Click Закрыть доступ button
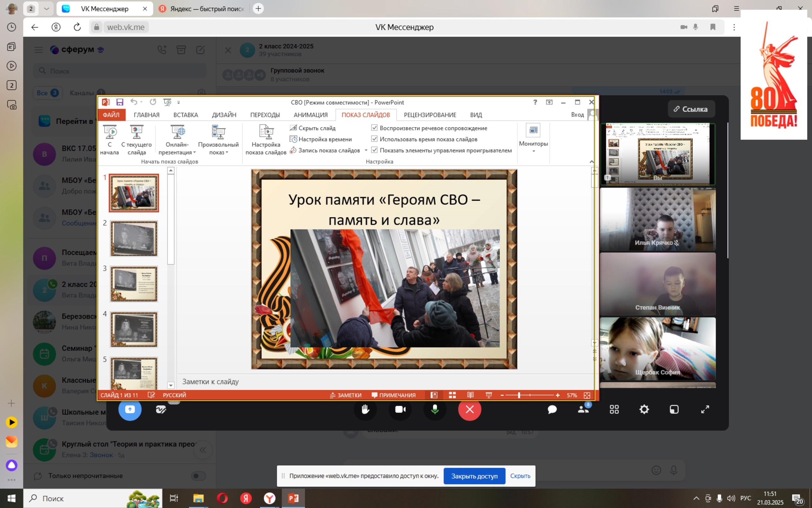812x508 pixels. tap(474, 476)
